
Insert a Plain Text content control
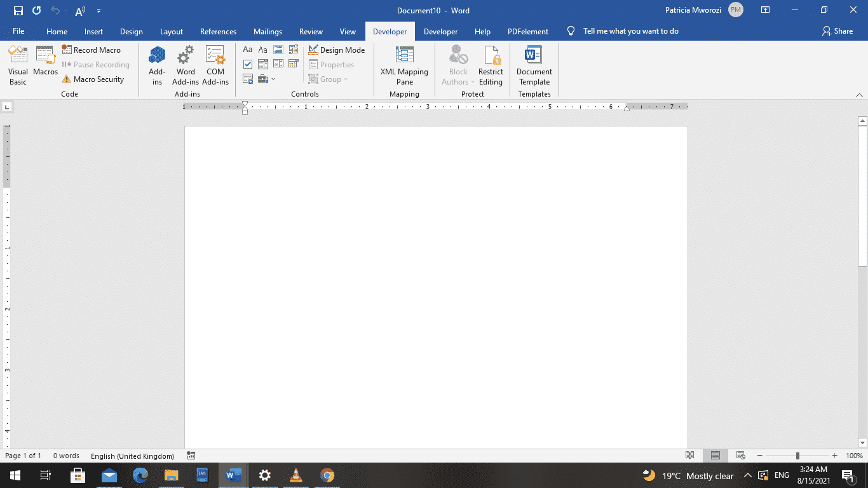[x=262, y=49]
